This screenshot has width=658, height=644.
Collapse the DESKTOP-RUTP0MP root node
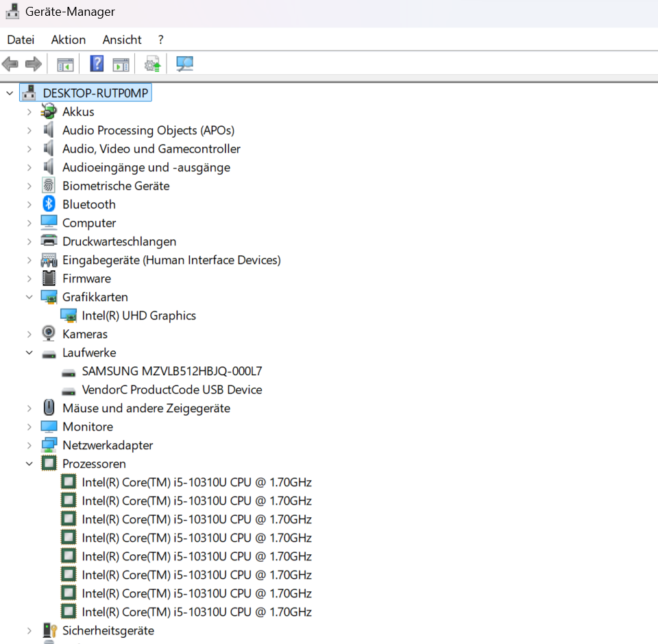point(10,93)
